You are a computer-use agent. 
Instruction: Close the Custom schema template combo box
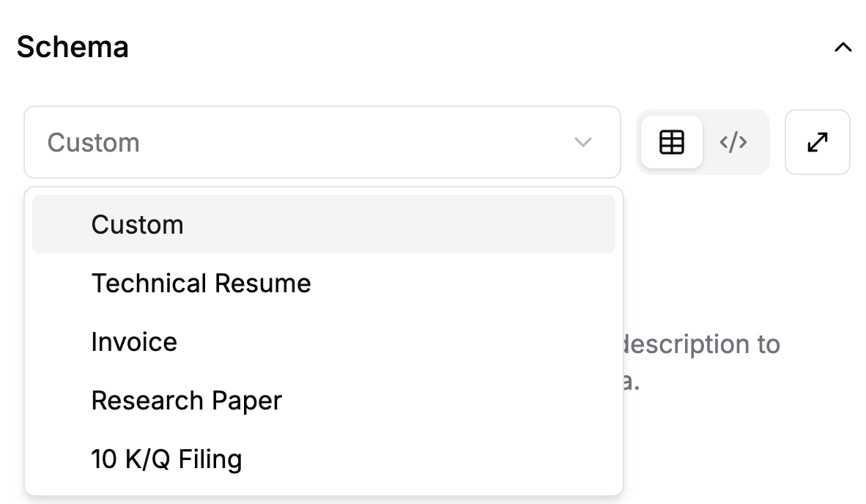(x=322, y=142)
